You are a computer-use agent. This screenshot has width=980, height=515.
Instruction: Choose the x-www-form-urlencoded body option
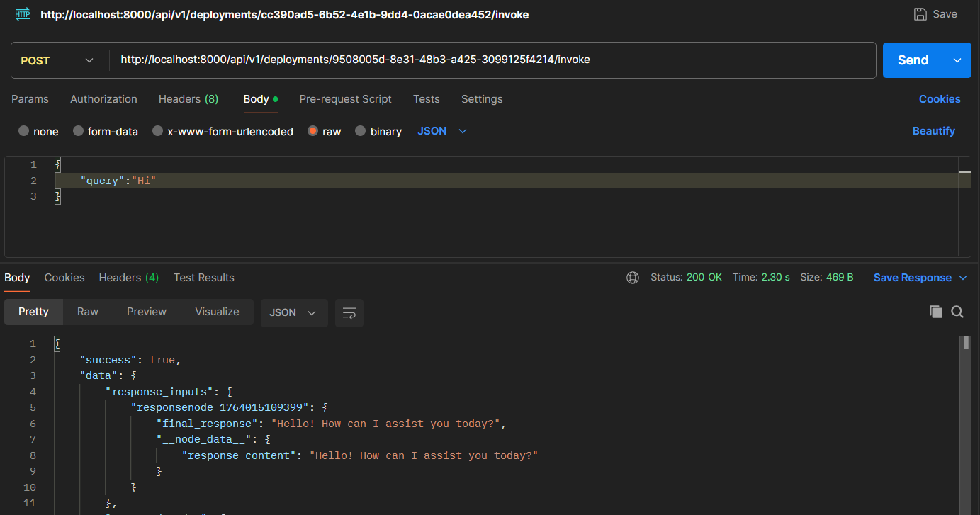click(x=223, y=131)
